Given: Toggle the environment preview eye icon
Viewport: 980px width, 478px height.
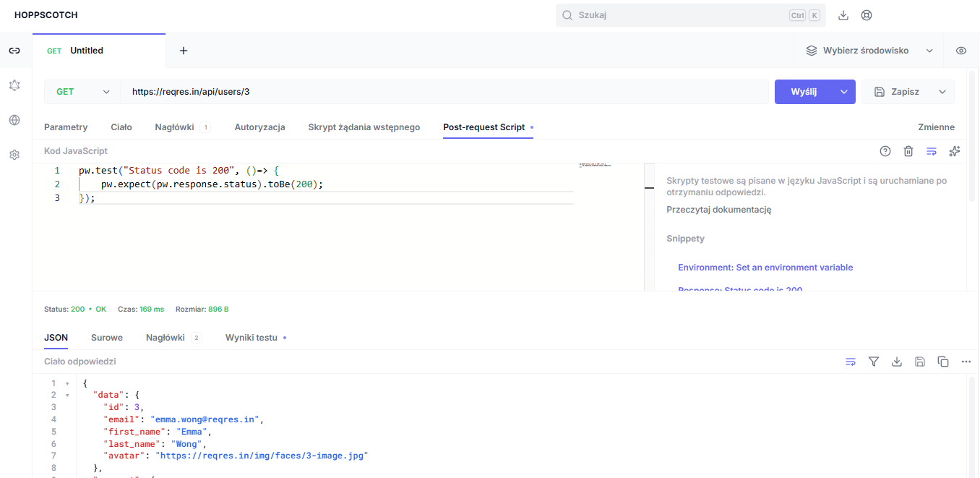Looking at the screenshot, I should [x=961, y=51].
